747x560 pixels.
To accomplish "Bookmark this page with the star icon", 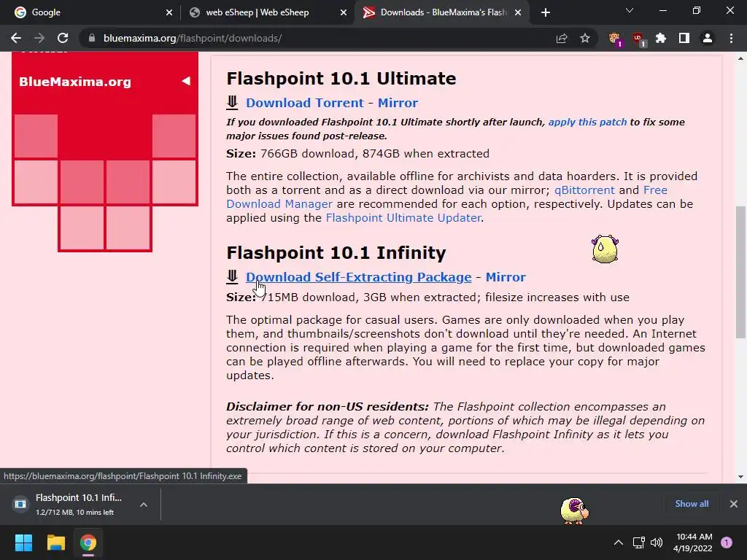I will 585,38.
